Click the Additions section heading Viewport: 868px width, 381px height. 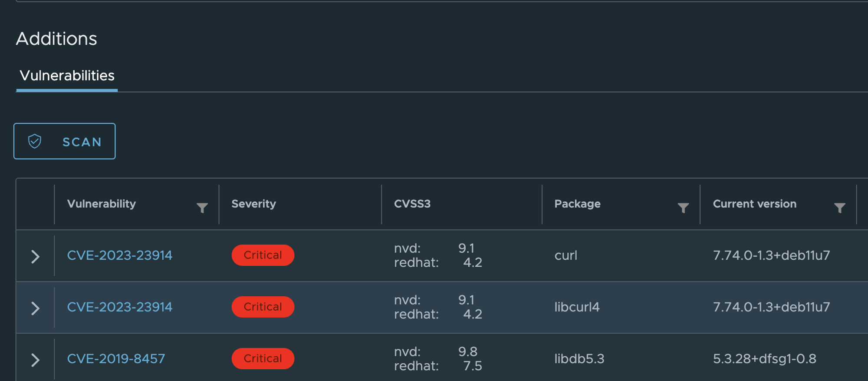tap(56, 39)
